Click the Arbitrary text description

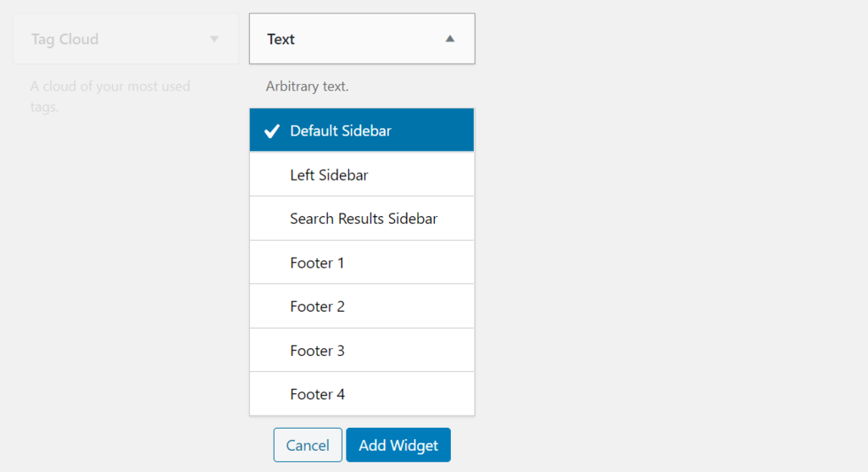click(307, 86)
